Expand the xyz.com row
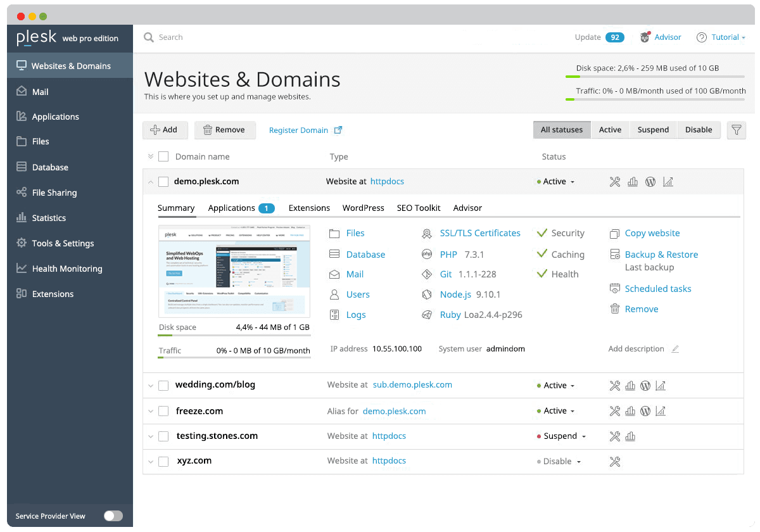Image resolution: width=760 pixels, height=532 pixels. [150, 461]
